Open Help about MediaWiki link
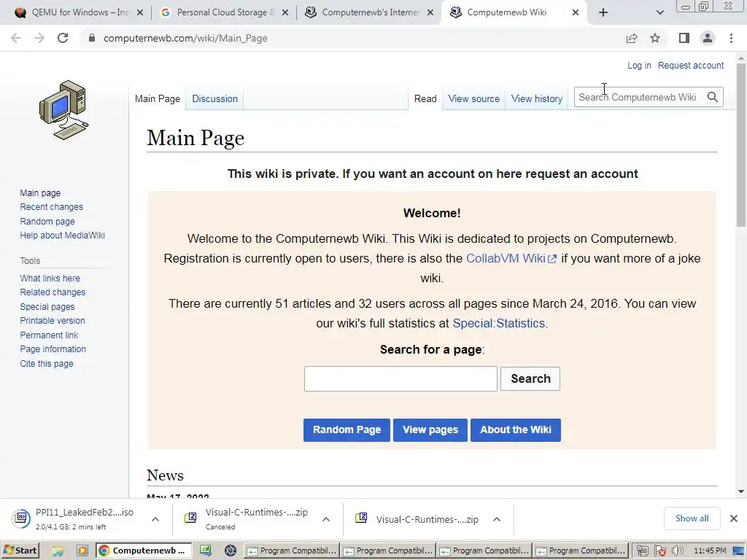This screenshot has height=560, width=747. tap(63, 236)
